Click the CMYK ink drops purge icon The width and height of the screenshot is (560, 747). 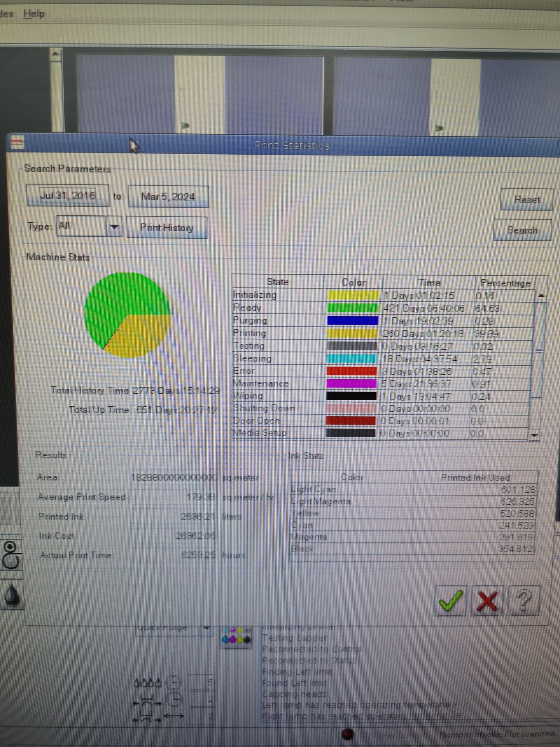pos(236,637)
